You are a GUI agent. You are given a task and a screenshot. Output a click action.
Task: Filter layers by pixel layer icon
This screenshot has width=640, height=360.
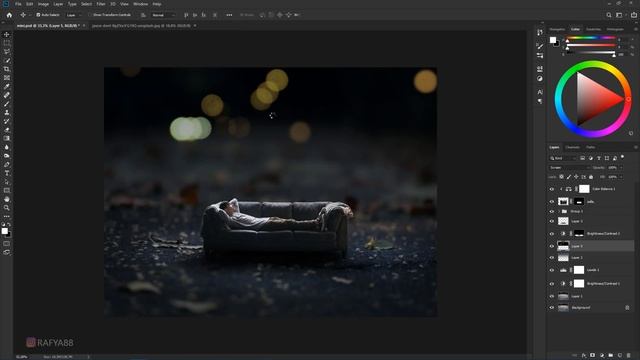[582, 158]
